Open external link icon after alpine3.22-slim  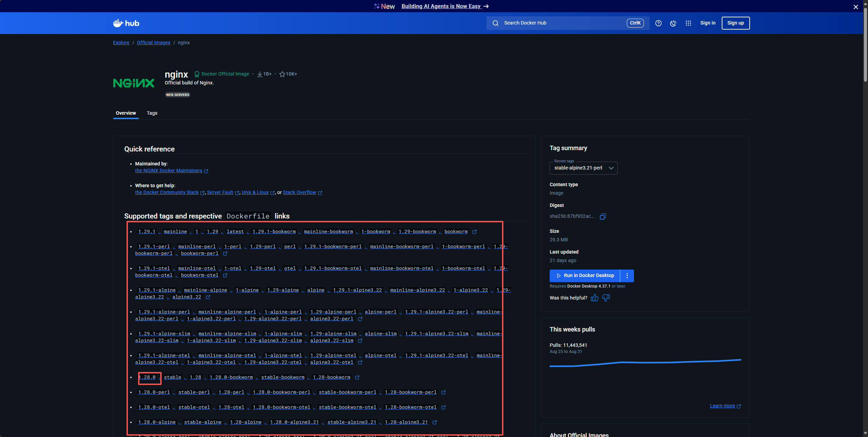pyautogui.click(x=360, y=341)
